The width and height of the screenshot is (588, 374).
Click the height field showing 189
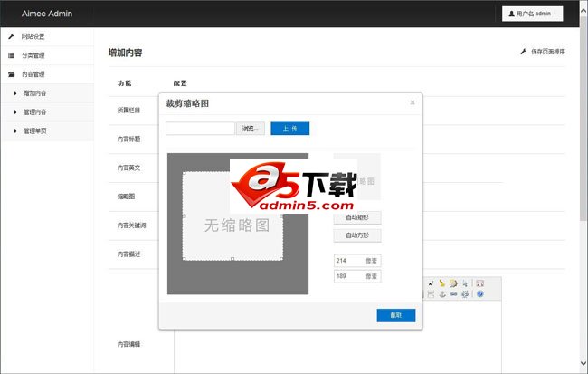click(x=357, y=276)
